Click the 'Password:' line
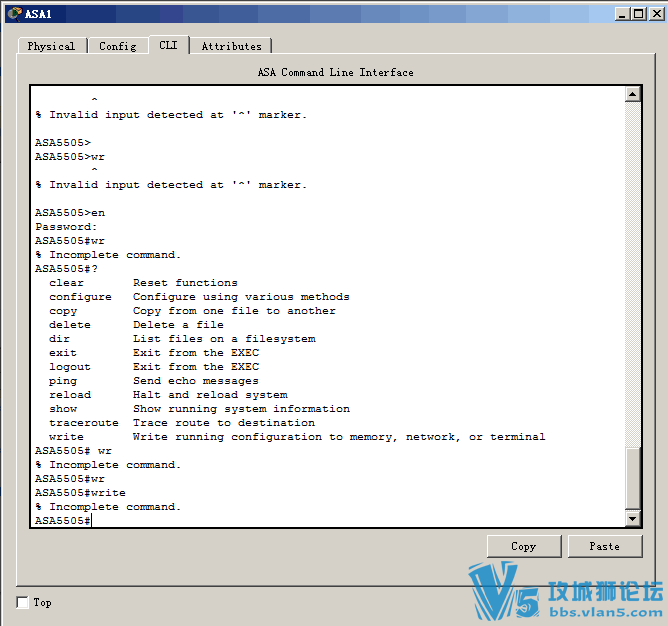 coord(66,227)
